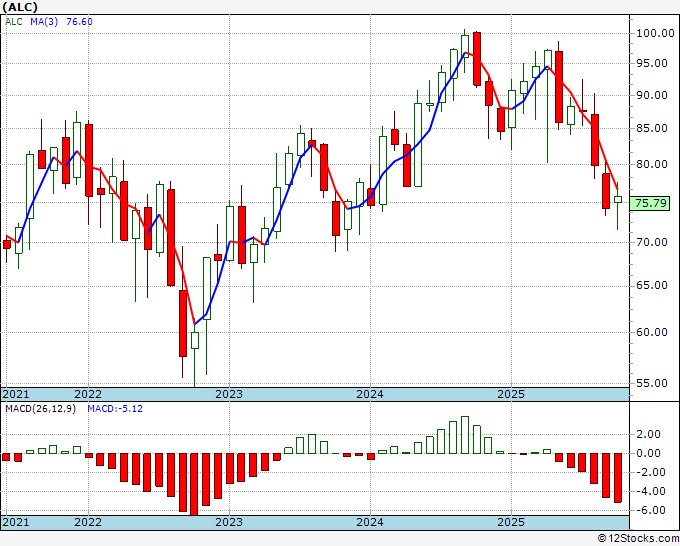Click the 2025 label on price chart timeline
Viewport: 680px width, 546px height.
(x=511, y=394)
